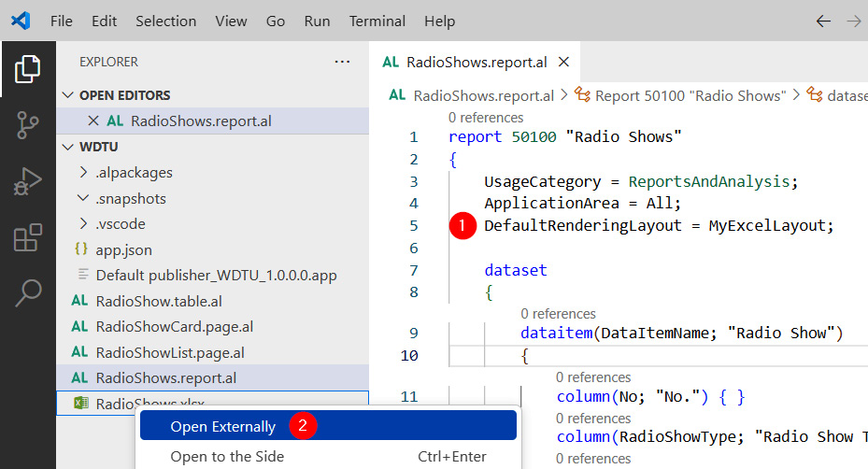Screen dimensions: 868x469
Task: Click the dataset symbol icon in the breadcrumb
Action: point(814,94)
